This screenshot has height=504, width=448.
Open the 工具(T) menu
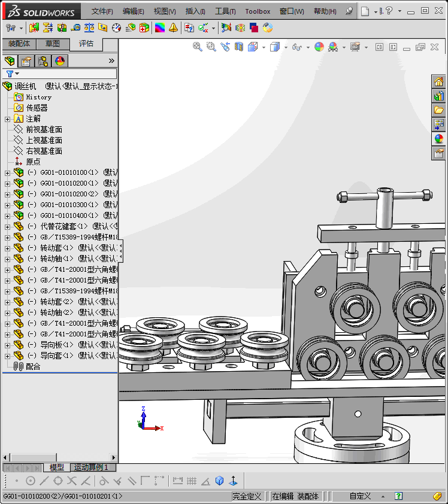[x=225, y=11]
